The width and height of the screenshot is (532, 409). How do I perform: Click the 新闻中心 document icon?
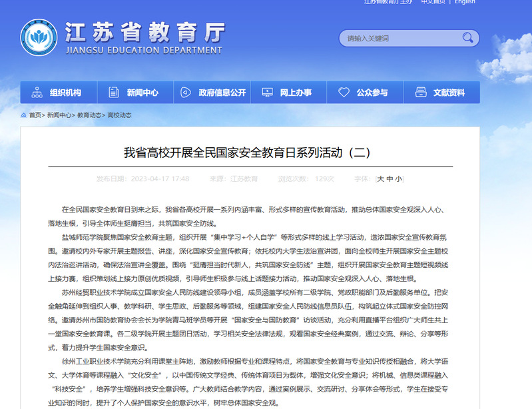point(115,93)
